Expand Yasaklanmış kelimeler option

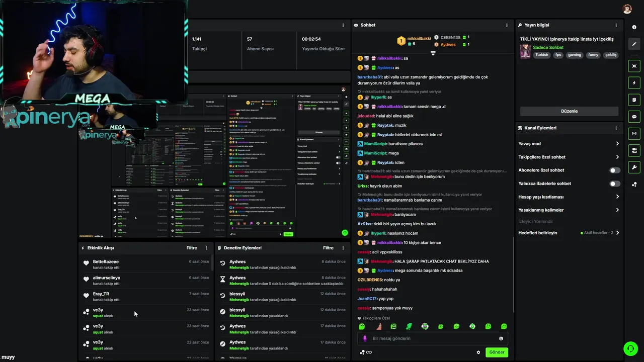[x=569, y=210]
